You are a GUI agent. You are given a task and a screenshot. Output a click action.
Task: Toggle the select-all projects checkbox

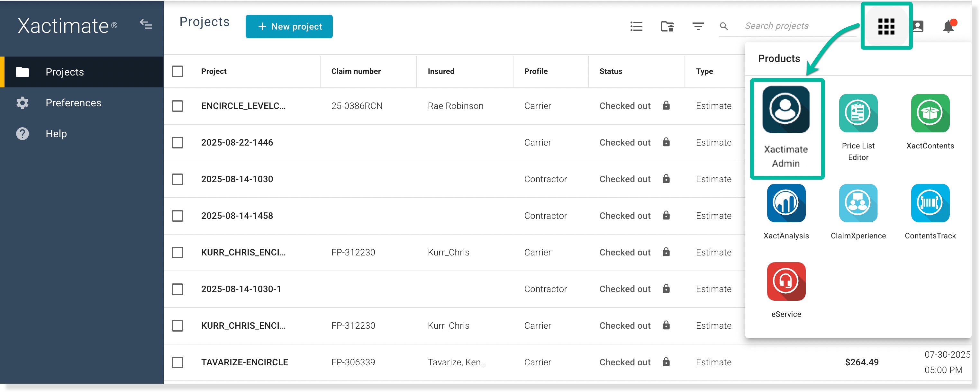pyautogui.click(x=177, y=71)
